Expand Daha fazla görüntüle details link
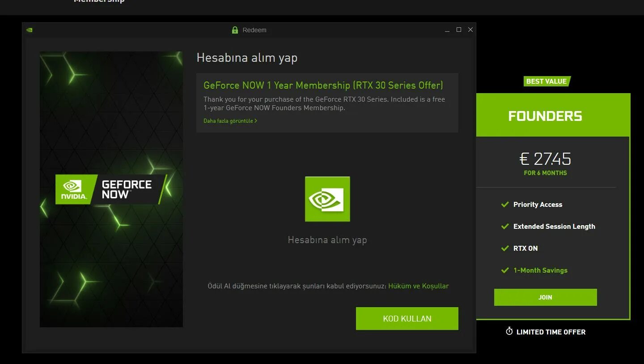The image size is (644, 364). [230, 121]
